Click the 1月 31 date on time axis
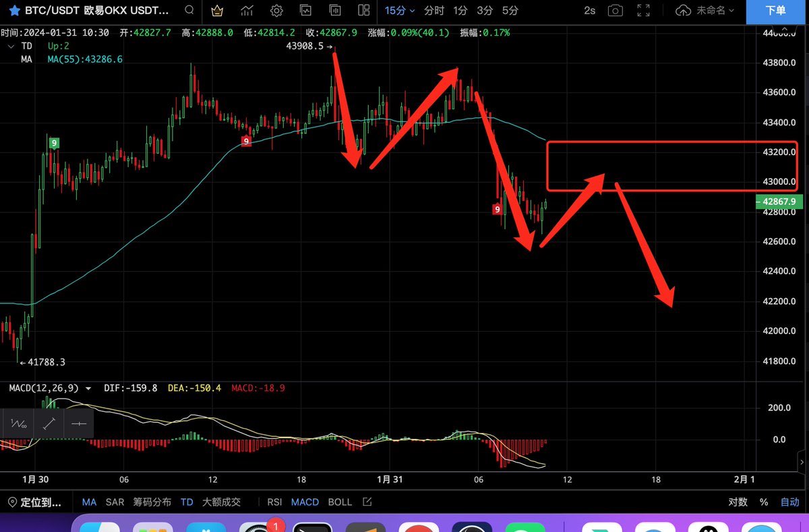 tap(390, 479)
